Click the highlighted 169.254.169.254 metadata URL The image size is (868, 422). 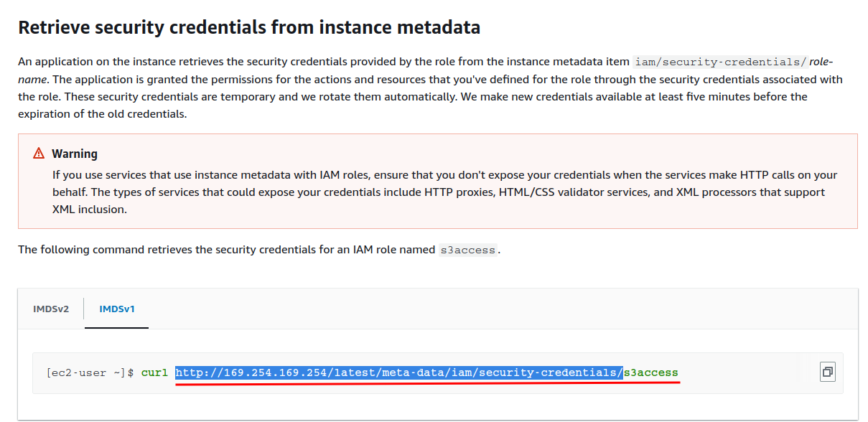[x=399, y=372]
